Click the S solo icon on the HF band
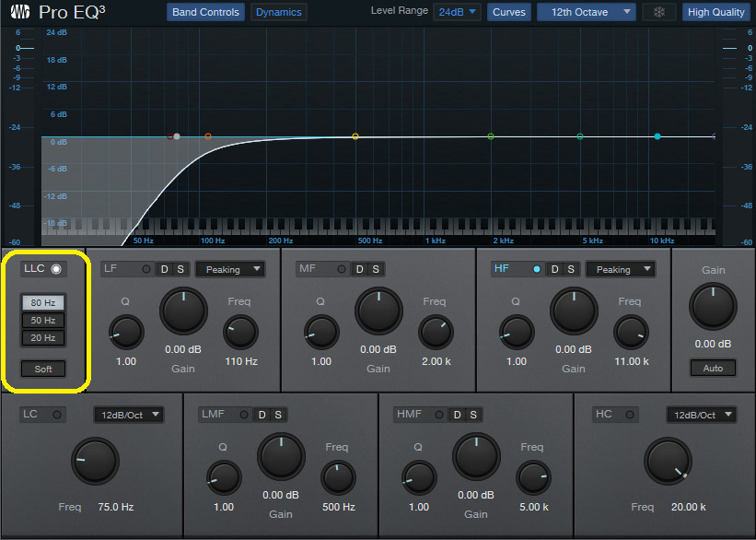 (x=569, y=270)
